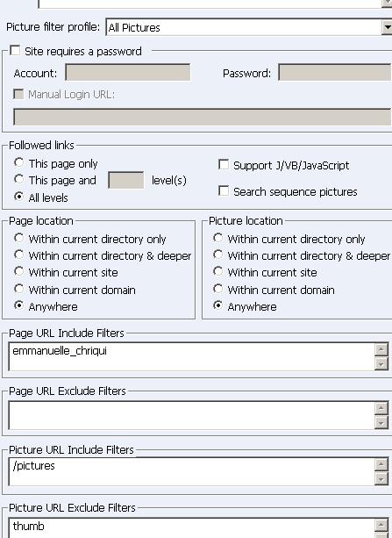Click the Picture URL Include Filters field

click(x=191, y=471)
